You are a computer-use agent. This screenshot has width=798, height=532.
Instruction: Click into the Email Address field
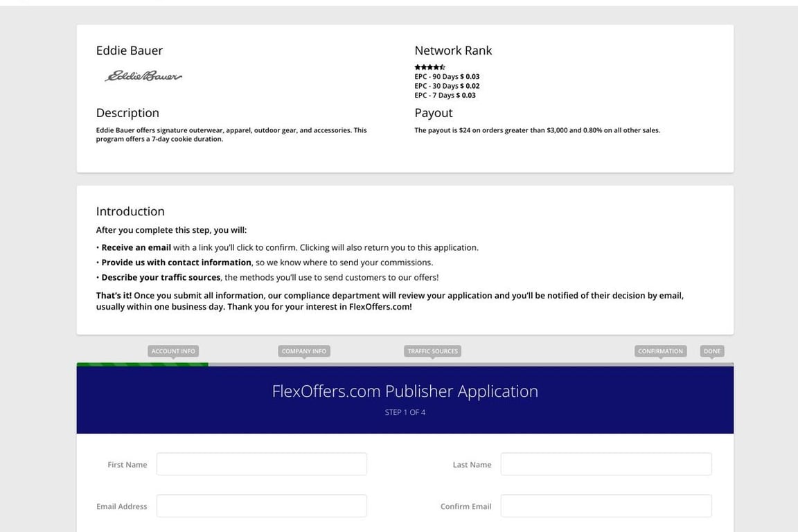[x=261, y=506]
